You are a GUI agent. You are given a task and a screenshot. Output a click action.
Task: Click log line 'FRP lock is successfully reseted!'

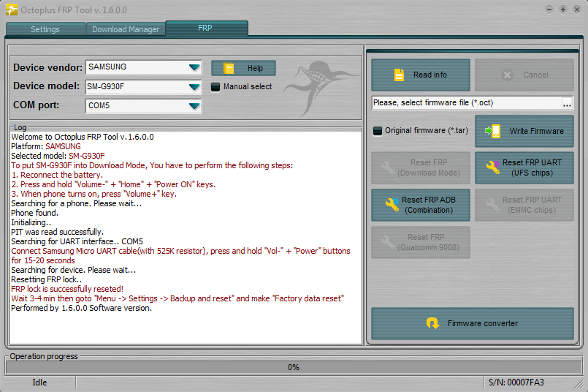(67, 289)
